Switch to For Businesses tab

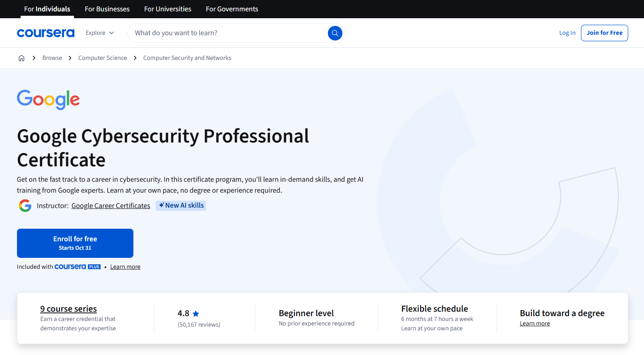coord(107,9)
